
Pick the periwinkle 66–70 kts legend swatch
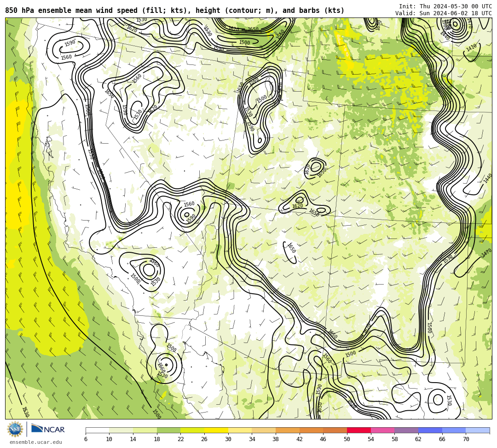[x=454, y=430]
